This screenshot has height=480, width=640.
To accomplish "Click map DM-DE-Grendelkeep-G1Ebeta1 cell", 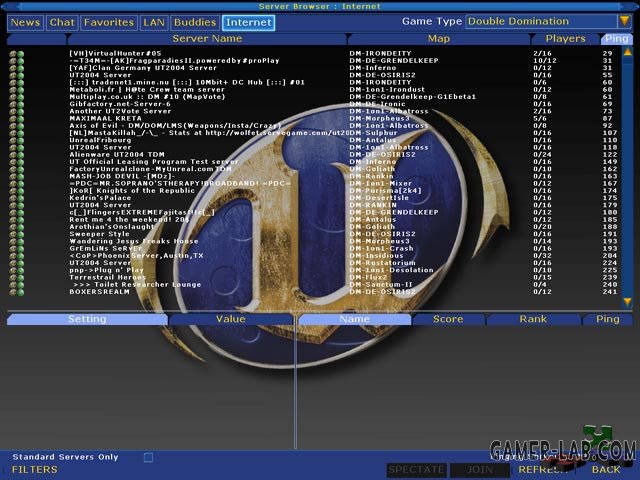I will click(412, 97).
